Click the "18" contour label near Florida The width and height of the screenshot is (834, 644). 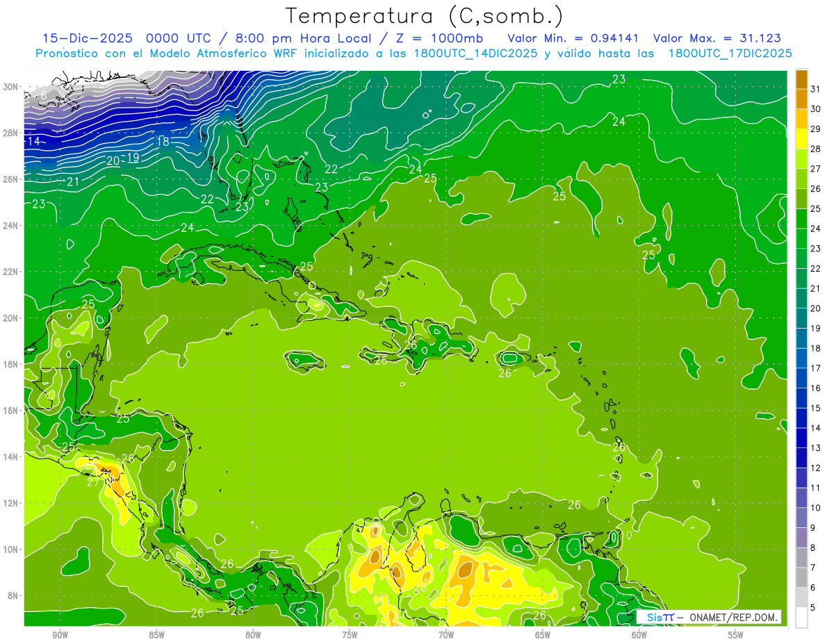163,142
